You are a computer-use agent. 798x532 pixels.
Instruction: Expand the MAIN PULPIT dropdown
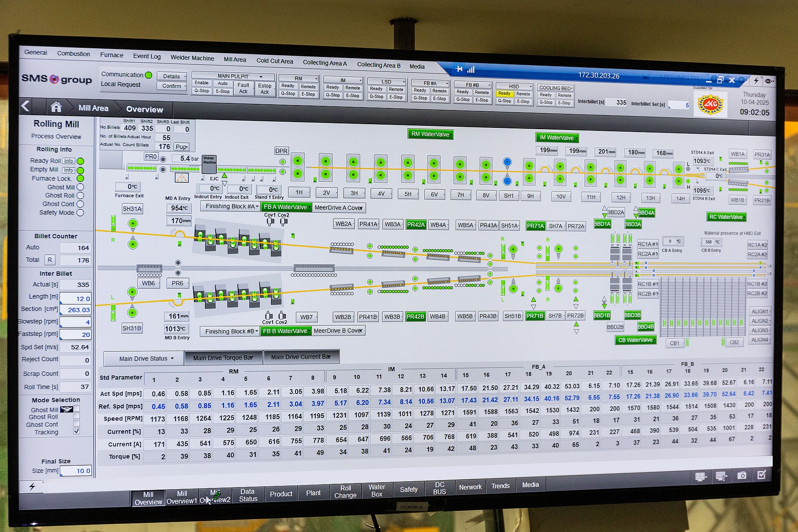(x=234, y=76)
